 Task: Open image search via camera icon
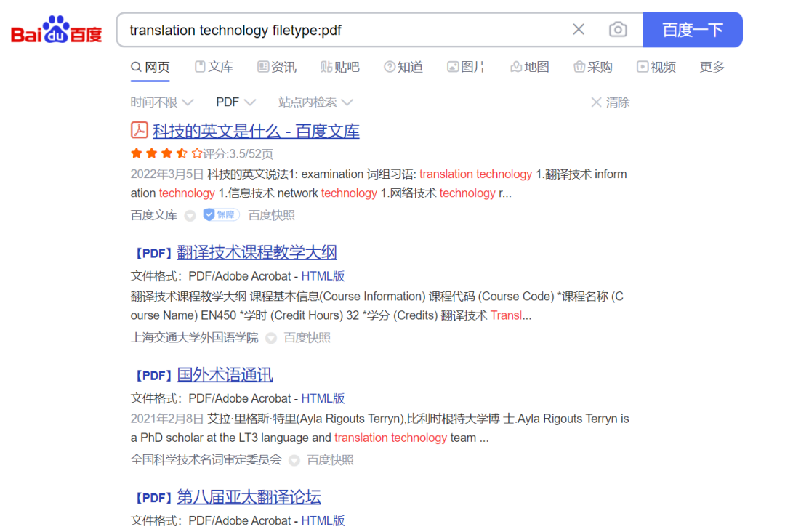(618, 30)
